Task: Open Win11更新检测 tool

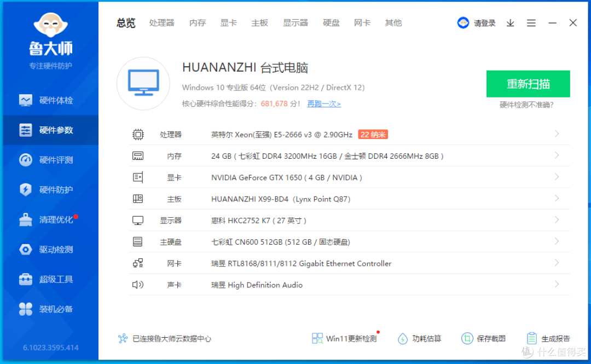Action: (345, 338)
